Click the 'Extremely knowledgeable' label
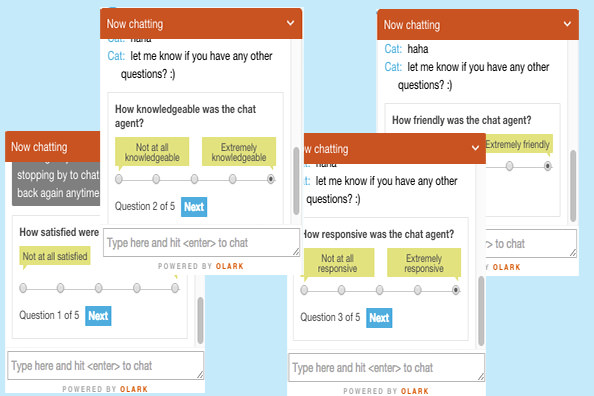Viewport: 594px width, 396px height. coord(239,152)
